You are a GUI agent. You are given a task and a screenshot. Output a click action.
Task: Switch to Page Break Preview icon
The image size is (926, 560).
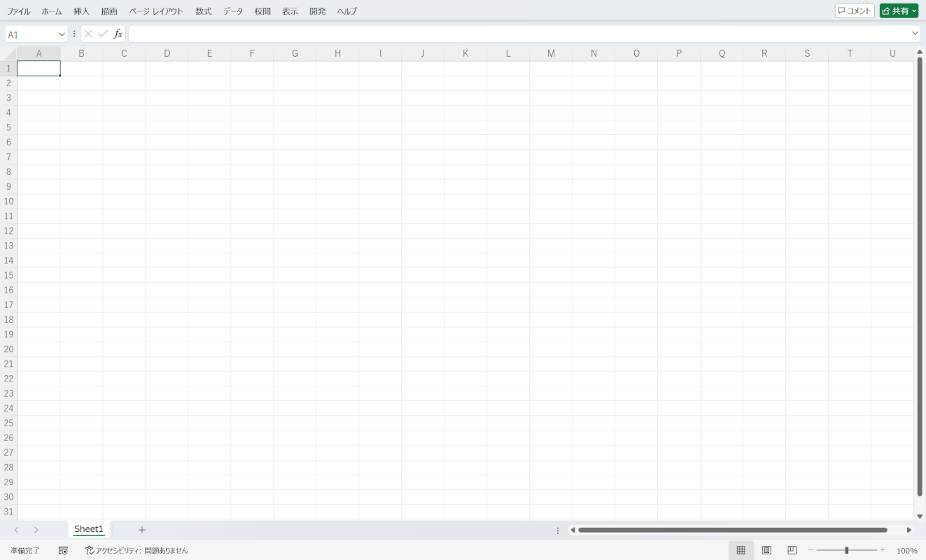point(792,550)
